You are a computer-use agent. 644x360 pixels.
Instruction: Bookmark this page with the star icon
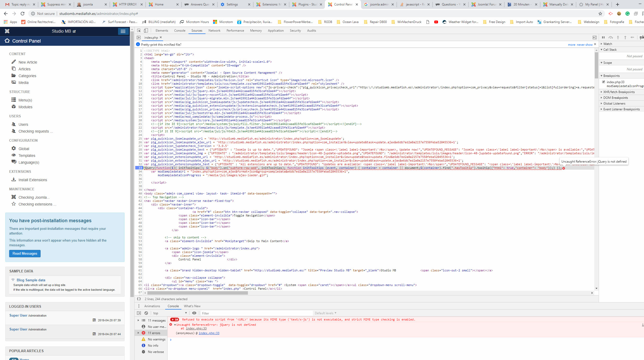[x=600, y=14]
